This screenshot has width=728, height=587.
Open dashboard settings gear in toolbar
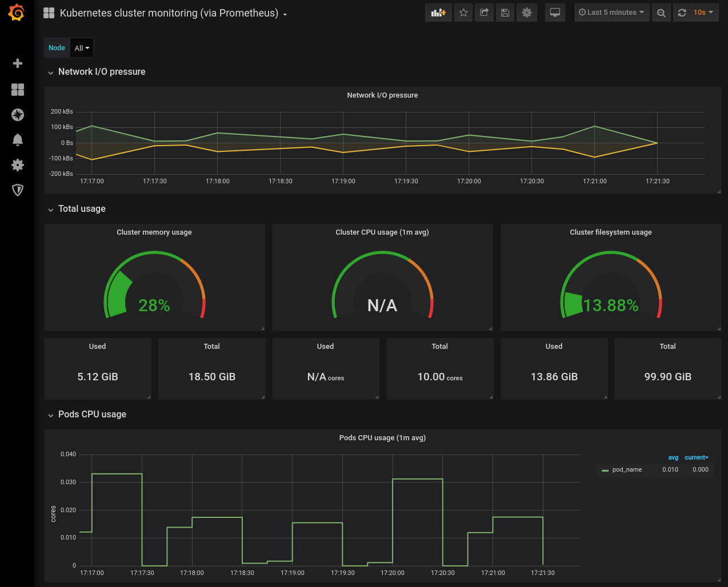[527, 13]
